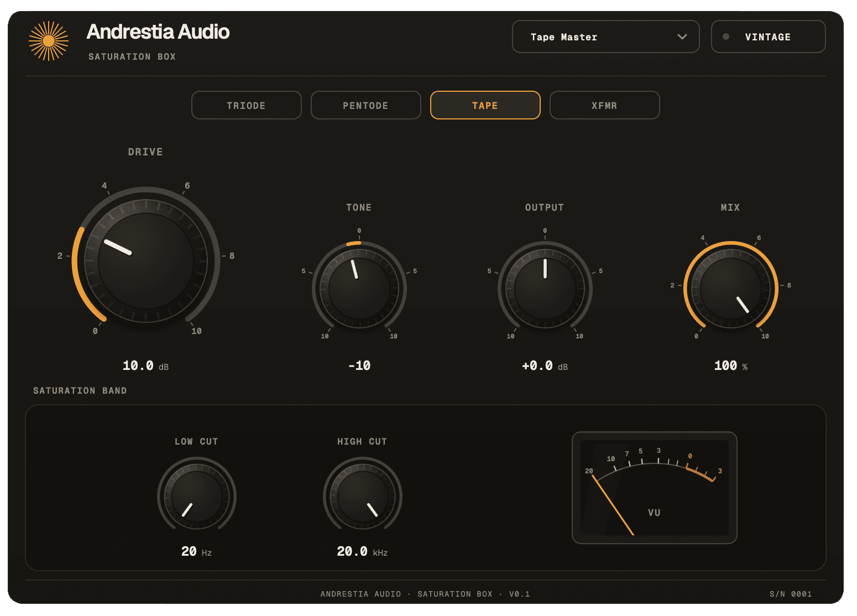This screenshot has height=616, width=857.
Task: Select the XFMR saturation mode
Action: point(605,105)
